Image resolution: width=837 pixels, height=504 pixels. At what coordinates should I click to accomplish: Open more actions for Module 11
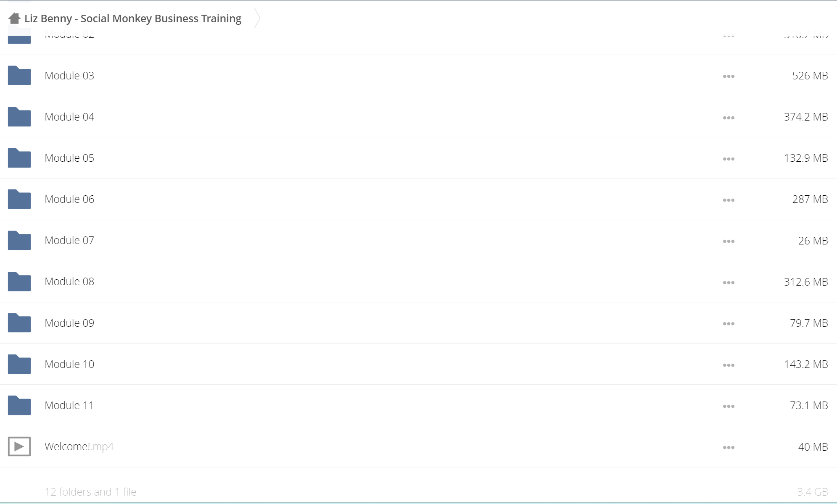coord(729,406)
